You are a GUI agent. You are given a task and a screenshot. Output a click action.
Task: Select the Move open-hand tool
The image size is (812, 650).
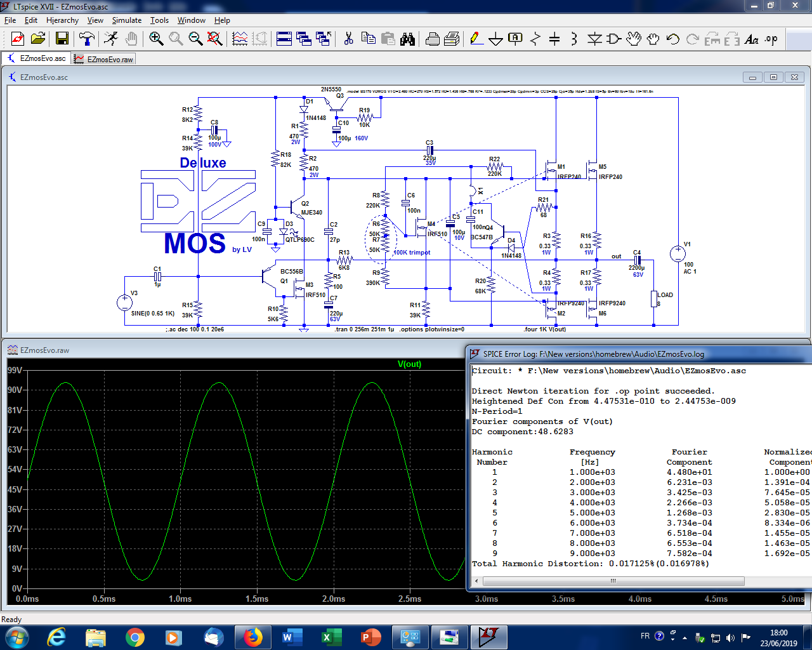633,39
